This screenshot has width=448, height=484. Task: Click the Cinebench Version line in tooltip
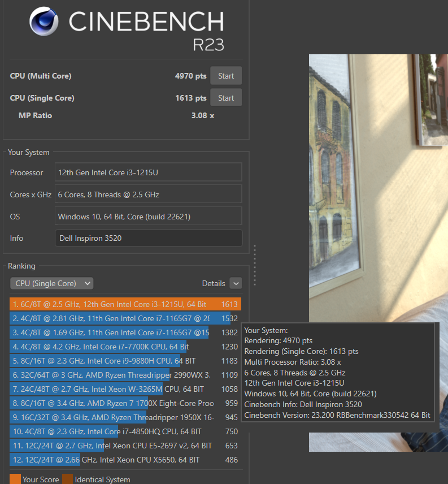pyautogui.click(x=337, y=415)
